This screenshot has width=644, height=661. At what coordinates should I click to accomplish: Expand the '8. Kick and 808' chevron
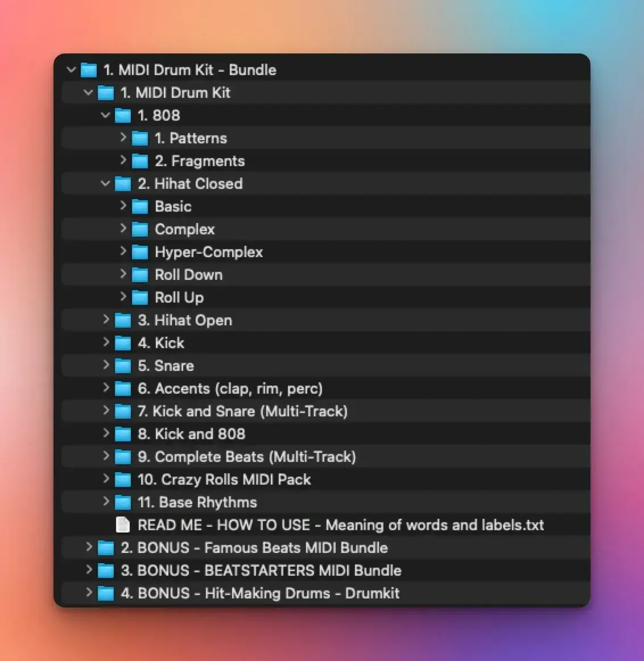pos(106,433)
